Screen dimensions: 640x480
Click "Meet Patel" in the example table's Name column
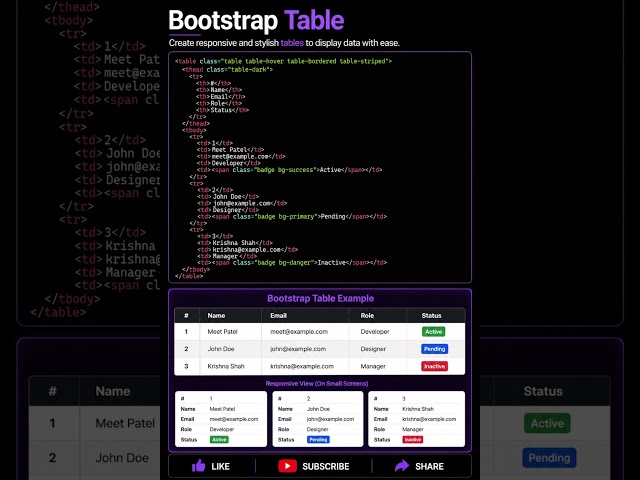point(222,331)
